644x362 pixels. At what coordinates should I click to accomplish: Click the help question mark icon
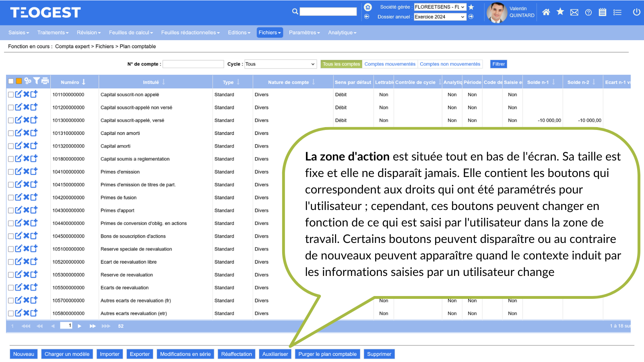pos(588,12)
